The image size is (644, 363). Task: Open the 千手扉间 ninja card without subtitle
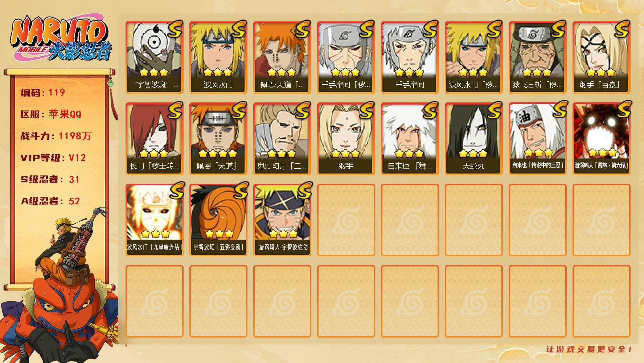coord(410,57)
